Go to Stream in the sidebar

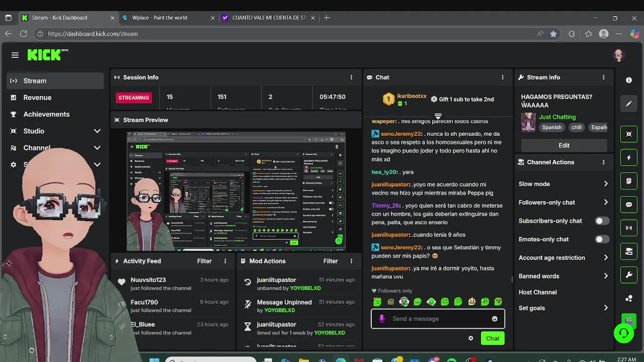[55, 80]
